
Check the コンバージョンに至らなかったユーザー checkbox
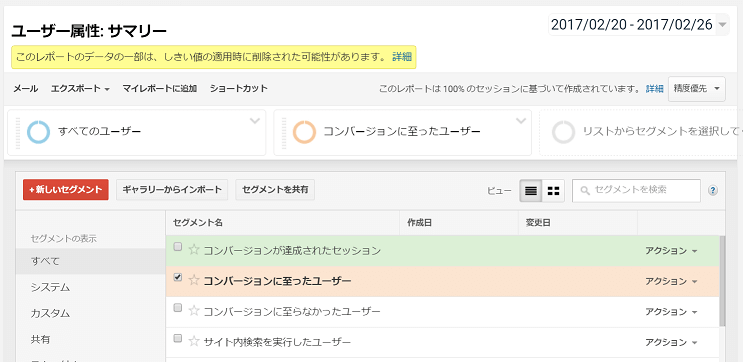pyautogui.click(x=178, y=308)
